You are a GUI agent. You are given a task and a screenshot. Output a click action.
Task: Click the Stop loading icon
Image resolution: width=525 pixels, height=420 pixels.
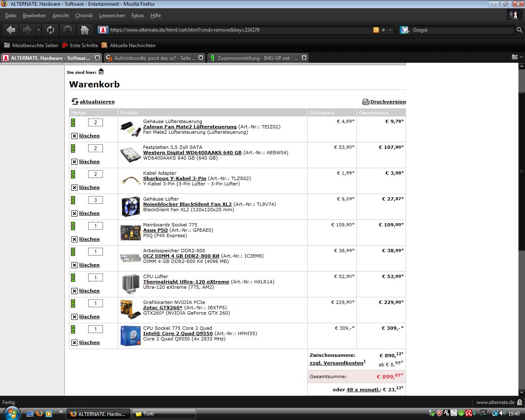68,30
